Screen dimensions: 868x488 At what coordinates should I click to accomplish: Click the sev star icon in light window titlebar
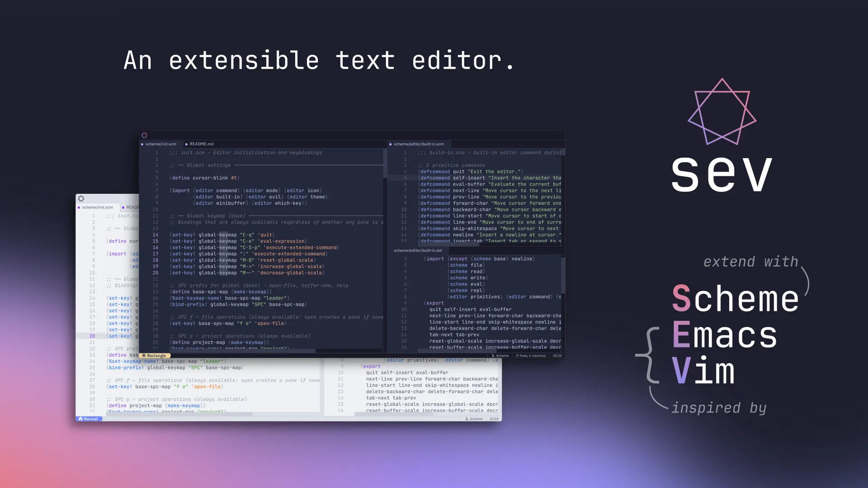pyautogui.click(x=81, y=198)
